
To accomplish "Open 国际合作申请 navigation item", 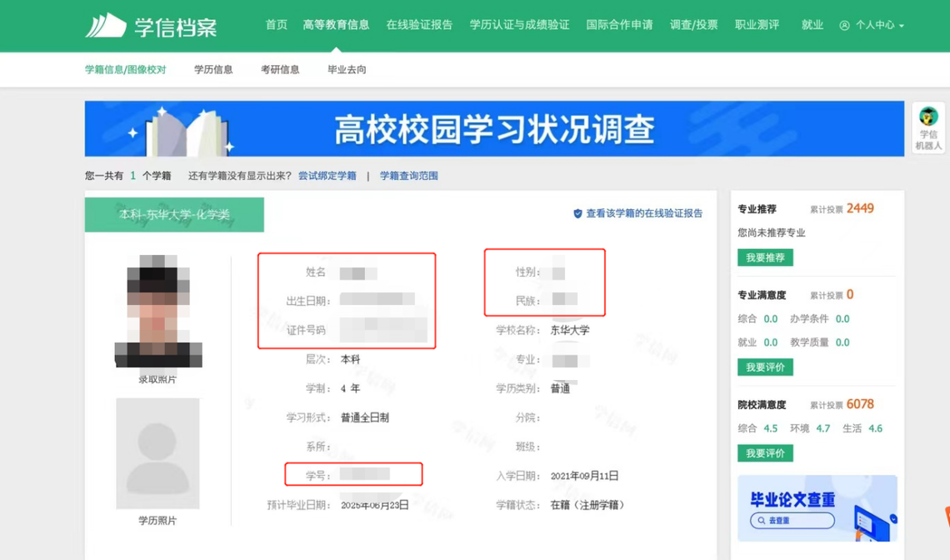I will click(619, 25).
